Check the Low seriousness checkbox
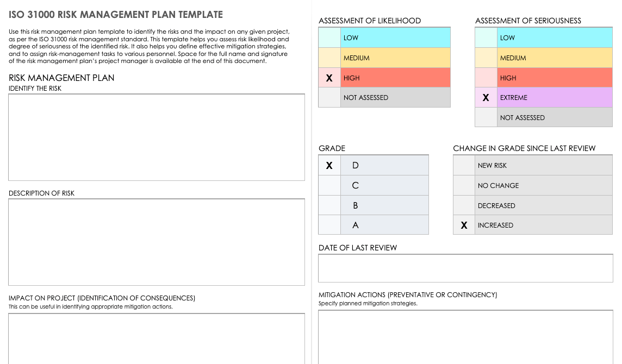Screen dimensions: 622x364 point(486,38)
